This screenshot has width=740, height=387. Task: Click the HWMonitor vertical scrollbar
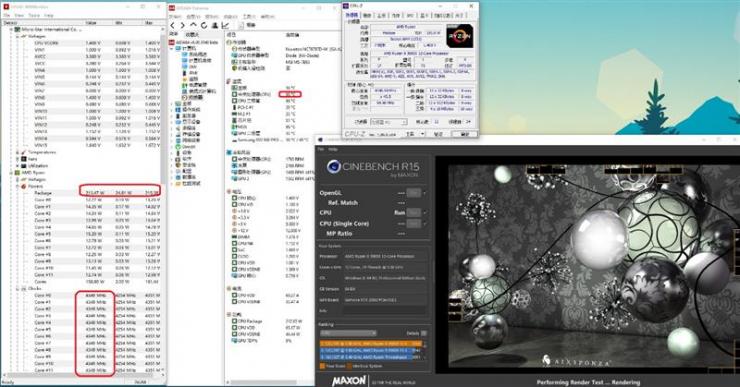pos(163,198)
